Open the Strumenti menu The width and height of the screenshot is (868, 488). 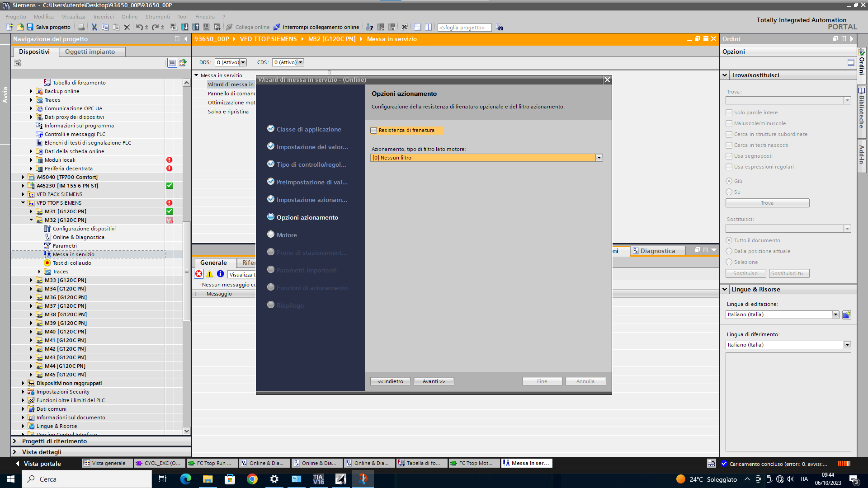tap(158, 17)
